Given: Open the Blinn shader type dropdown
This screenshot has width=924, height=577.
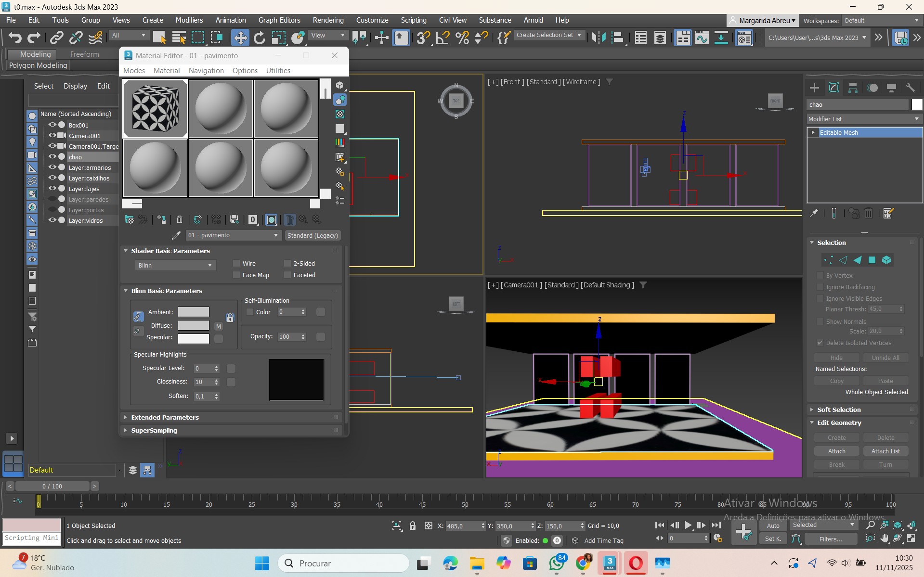Looking at the screenshot, I should click(x=175, y=265).
